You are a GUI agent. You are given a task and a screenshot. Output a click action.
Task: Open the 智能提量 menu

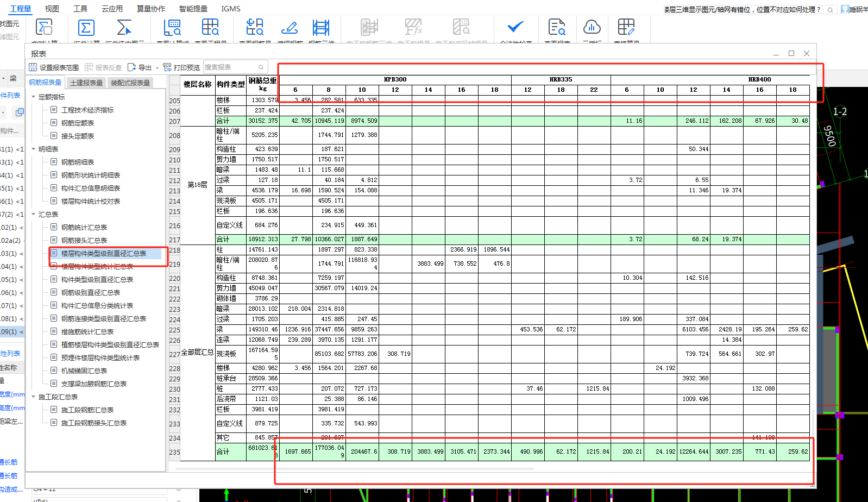pyautogui.click(x=193, y=9)
